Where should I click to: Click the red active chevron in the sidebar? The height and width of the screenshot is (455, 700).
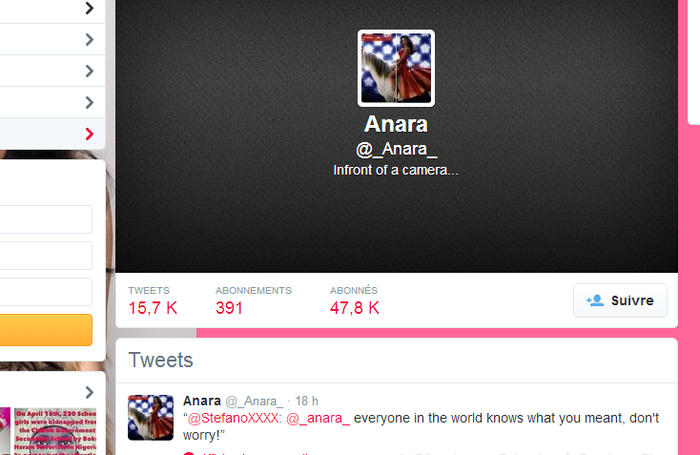pyautogui.click(x=89, y=134)
